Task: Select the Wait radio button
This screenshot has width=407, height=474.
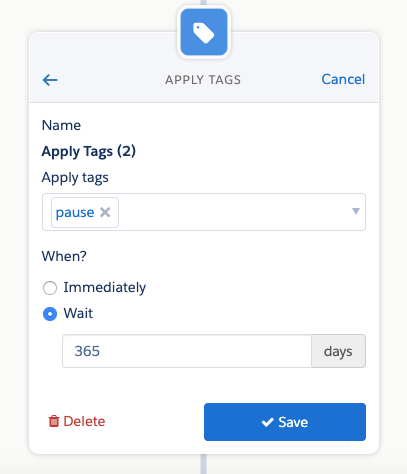Action: click(x=50, y=314)
